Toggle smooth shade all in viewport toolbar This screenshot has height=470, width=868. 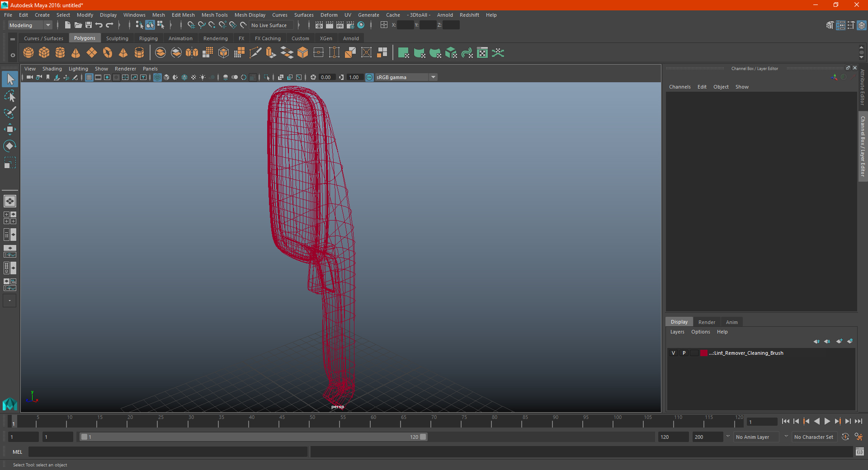point(166,77)
